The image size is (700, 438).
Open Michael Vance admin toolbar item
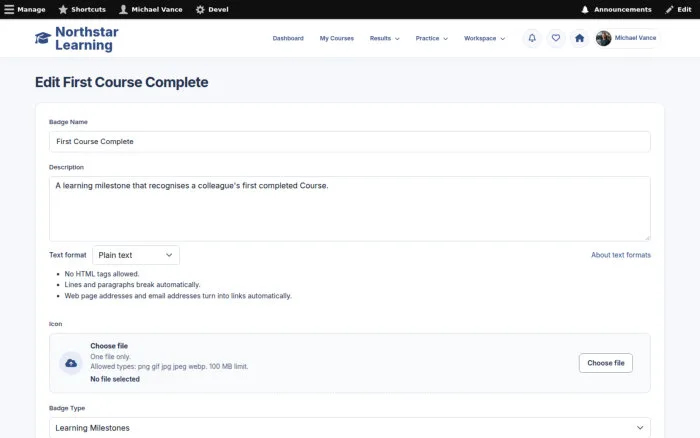click(150, 9)
